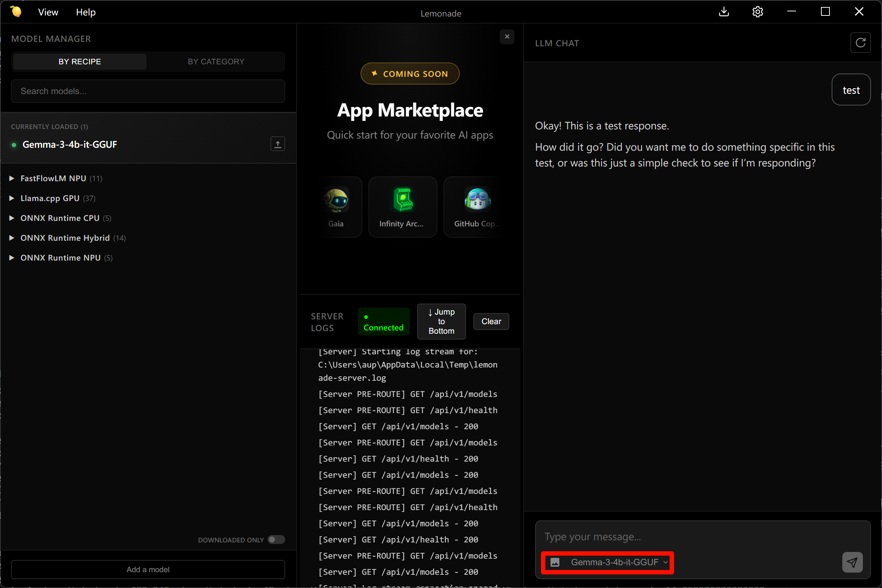Start a new chat with the refresh icon
The image size is (882, 588).
(860, 43)
